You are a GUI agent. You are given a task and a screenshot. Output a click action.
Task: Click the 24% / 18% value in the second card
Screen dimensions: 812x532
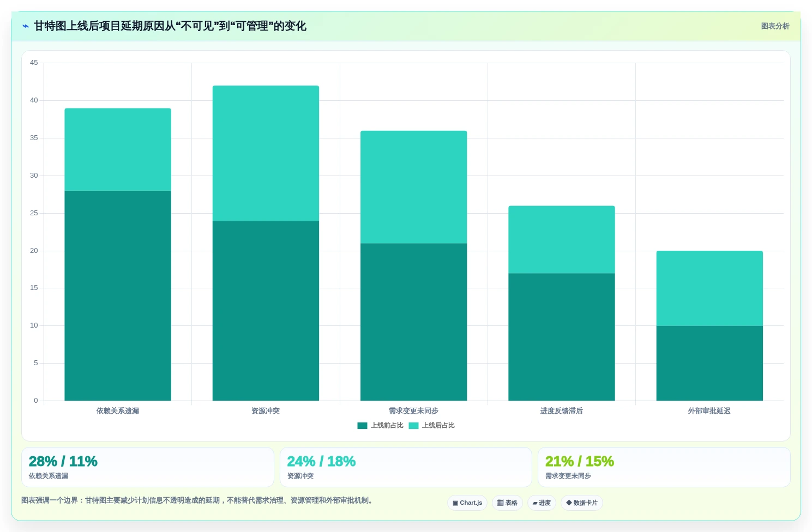coord(321,462)
